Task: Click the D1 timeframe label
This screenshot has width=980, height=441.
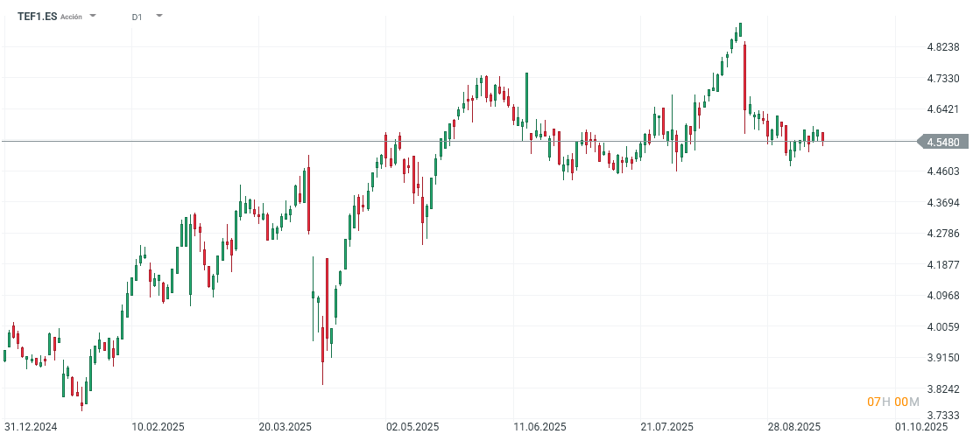Action: 137,17
